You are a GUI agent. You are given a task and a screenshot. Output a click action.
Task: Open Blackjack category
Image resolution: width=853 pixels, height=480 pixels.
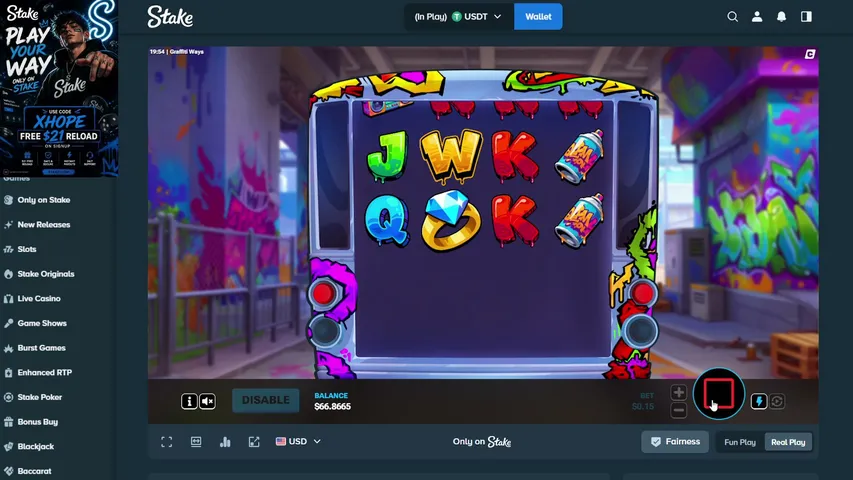(x=35, y=446)
